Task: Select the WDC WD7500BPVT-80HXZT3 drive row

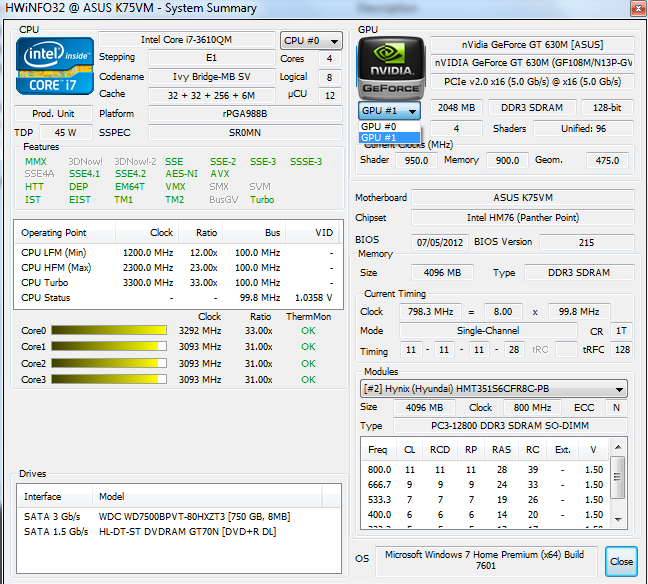Action: click(x=179, y=517)
